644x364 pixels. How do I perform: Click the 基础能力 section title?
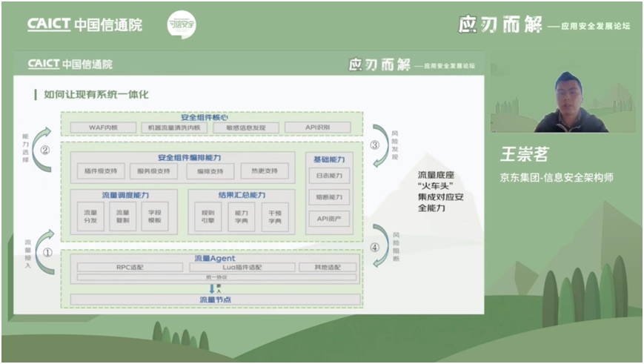pos(329,159)
